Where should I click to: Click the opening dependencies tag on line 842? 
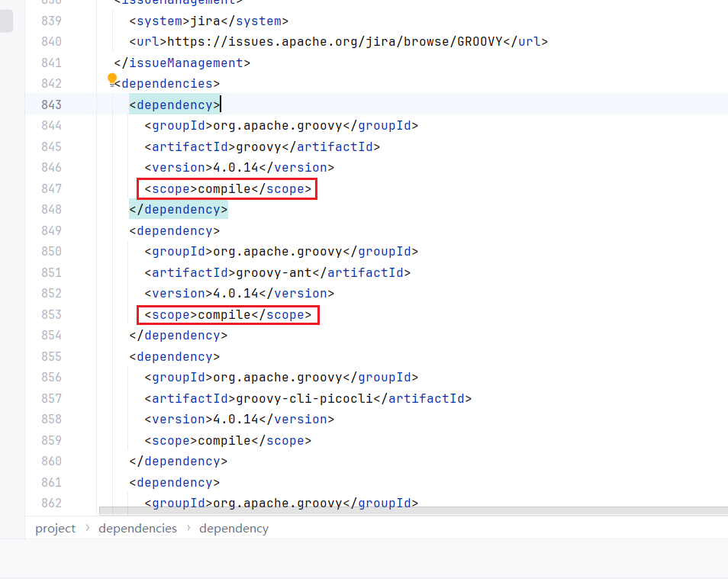tap(166, 83)
